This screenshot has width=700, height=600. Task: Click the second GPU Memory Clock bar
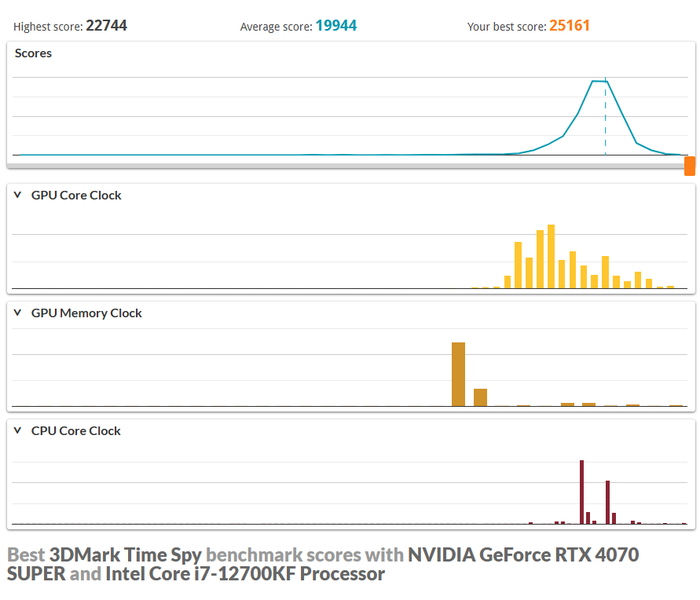[480, 397]
